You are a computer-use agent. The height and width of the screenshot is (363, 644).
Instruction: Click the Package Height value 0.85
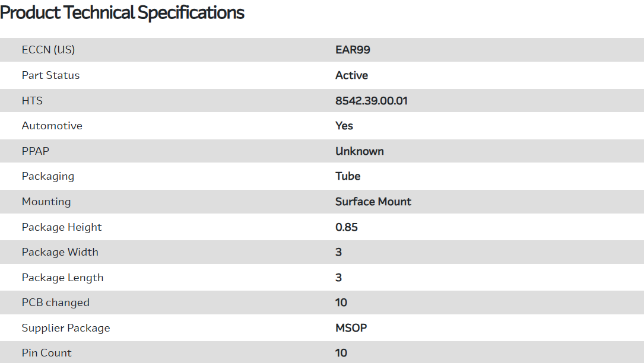[346, 227]
